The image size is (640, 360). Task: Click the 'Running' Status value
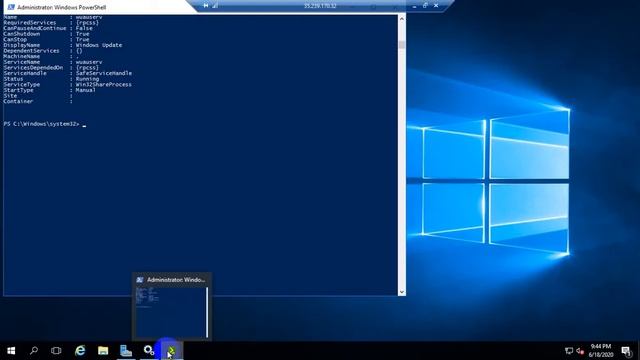coord(87,79)
